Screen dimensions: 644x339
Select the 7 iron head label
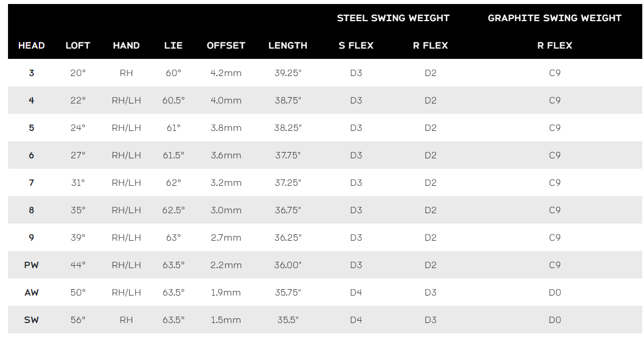click(31, 183)
